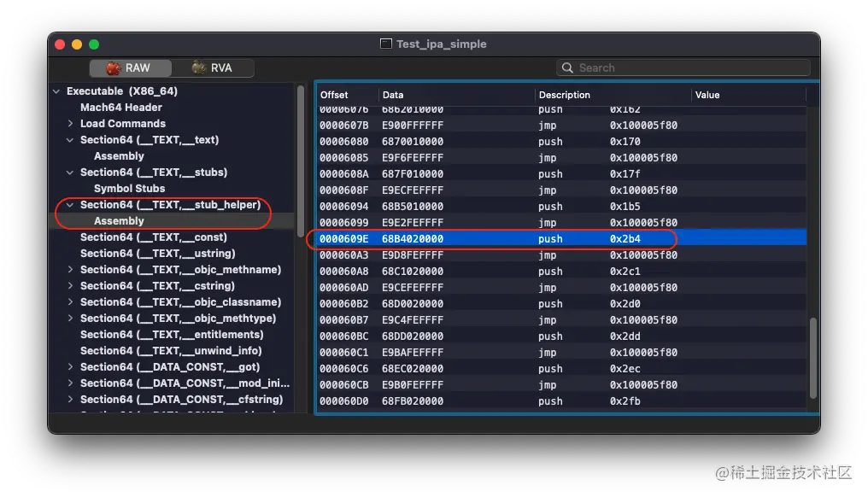
Task: Click the magnifier icon in Search
Action: coord(567,67)
